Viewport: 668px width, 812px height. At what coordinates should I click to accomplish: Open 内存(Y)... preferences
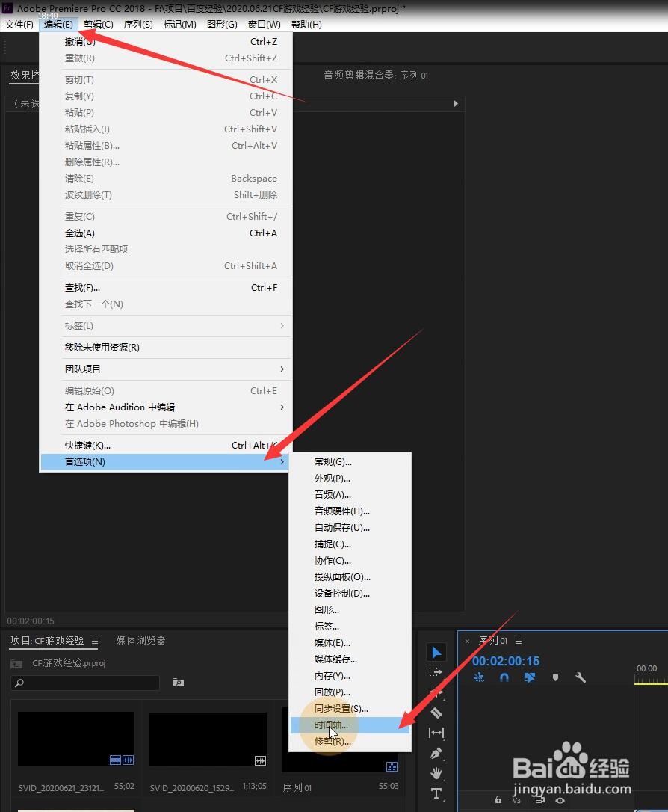(x=350, y=676)
